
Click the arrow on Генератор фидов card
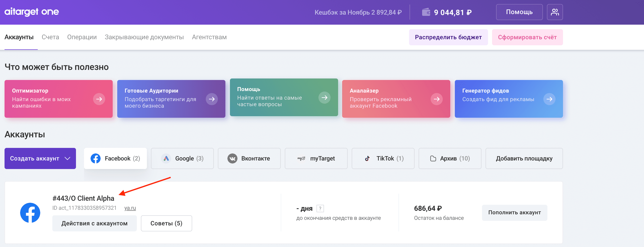(x=549, y=99)
